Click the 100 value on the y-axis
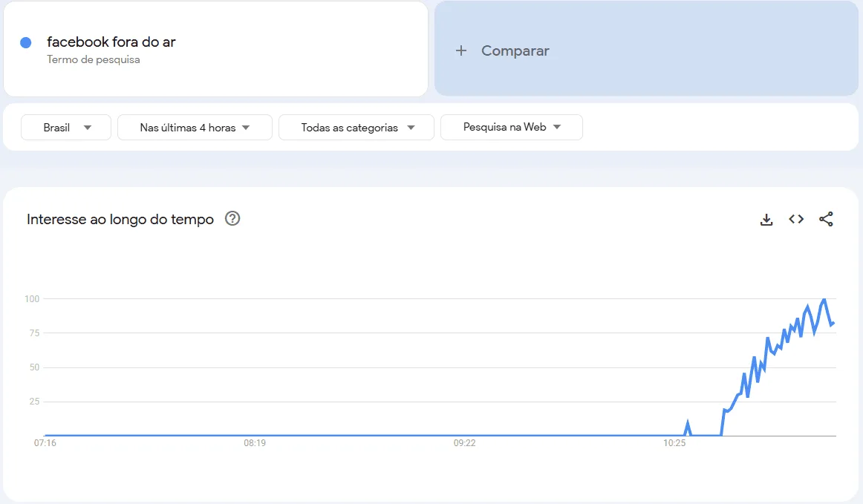Image resolution: width=863 pixels, height=504 pixels. click(x=32, y=299)
